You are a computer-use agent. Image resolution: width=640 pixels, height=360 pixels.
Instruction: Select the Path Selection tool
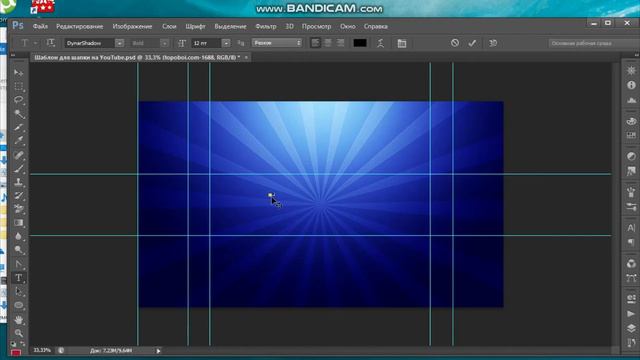18,292
